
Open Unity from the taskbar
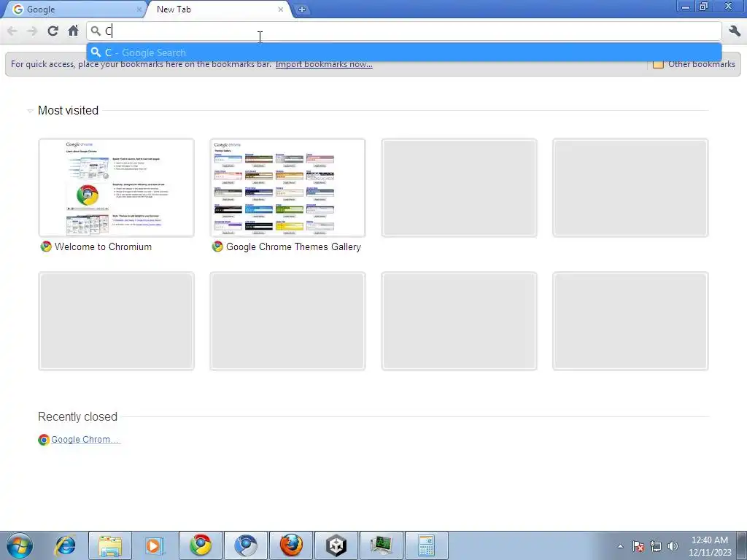[x=336, y=545]
